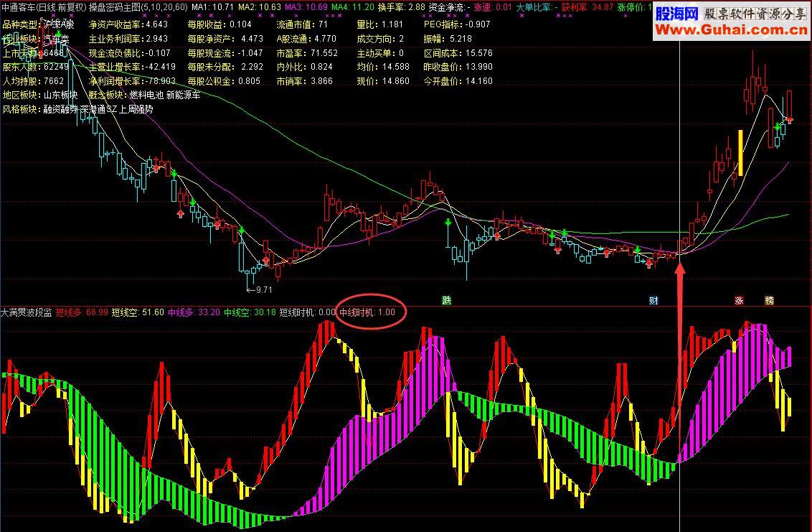Click the tall yellow bar marker on candles
The height and width of the screenshot is (532, 812).
(x=740, y=153)
